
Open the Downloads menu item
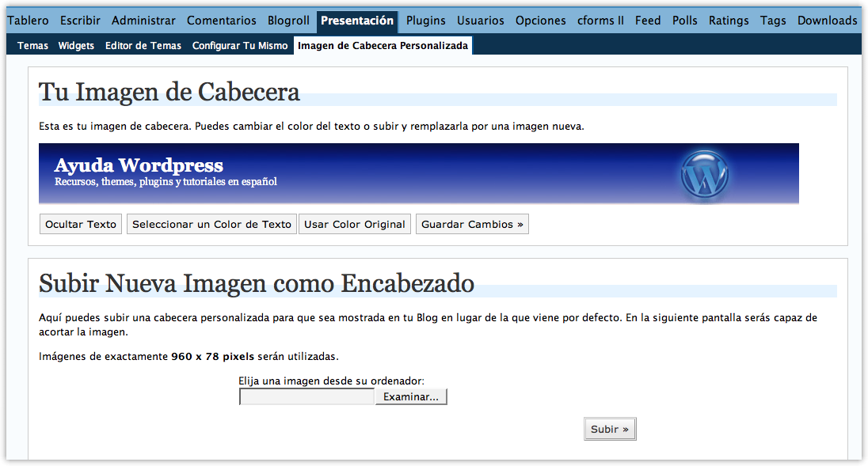click(827, 21)
